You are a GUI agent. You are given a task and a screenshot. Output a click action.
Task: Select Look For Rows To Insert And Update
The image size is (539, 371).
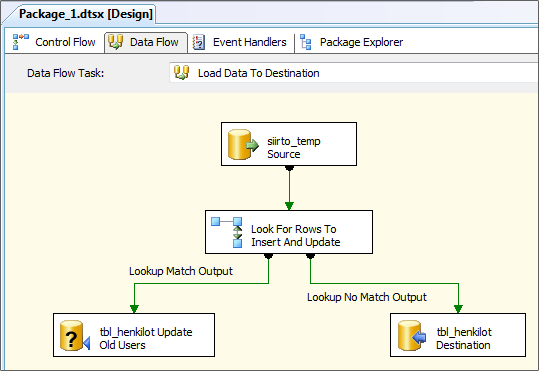click(289, 232)
